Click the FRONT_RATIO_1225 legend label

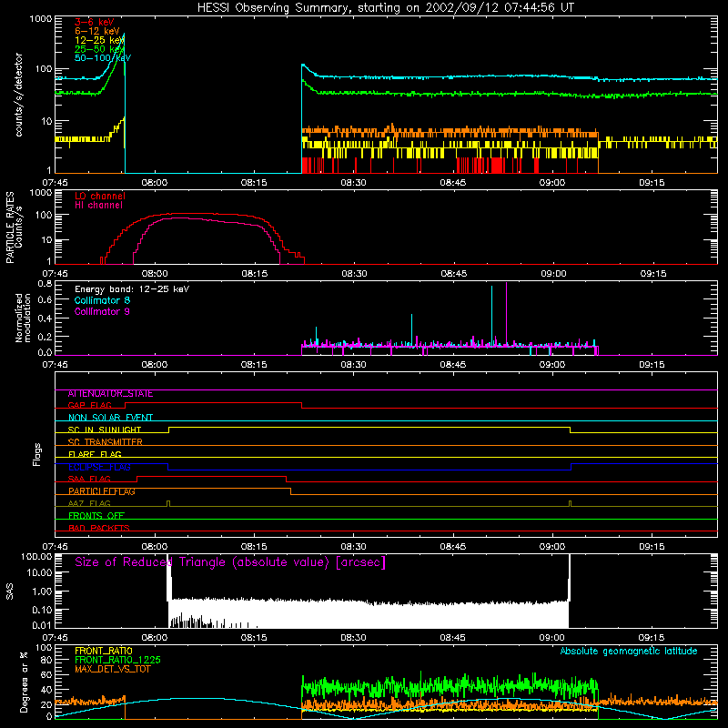point(118,660)
